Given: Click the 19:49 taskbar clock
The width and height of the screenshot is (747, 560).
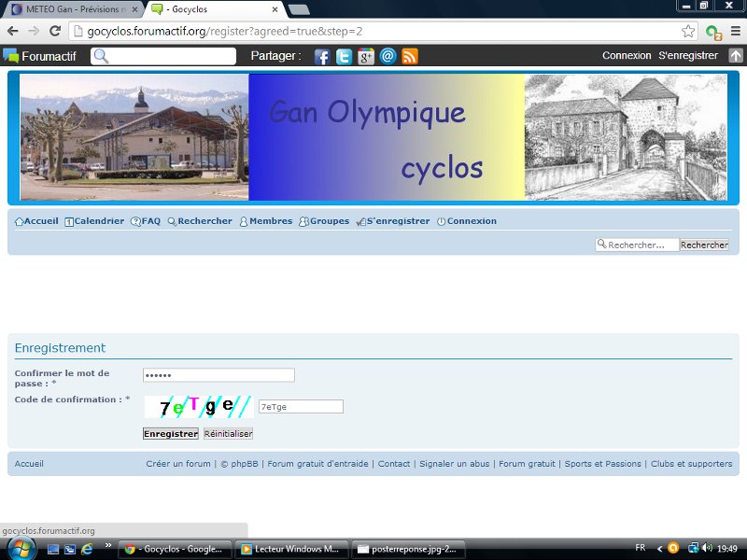Looking at the screenshot, I should pyautogui.click(x=727, y=549).
